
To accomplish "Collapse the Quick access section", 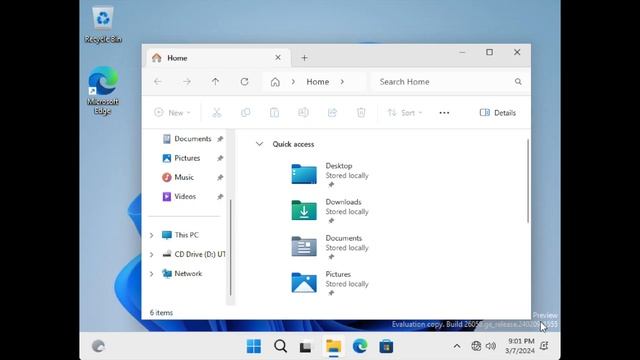I will click(259, 144).
